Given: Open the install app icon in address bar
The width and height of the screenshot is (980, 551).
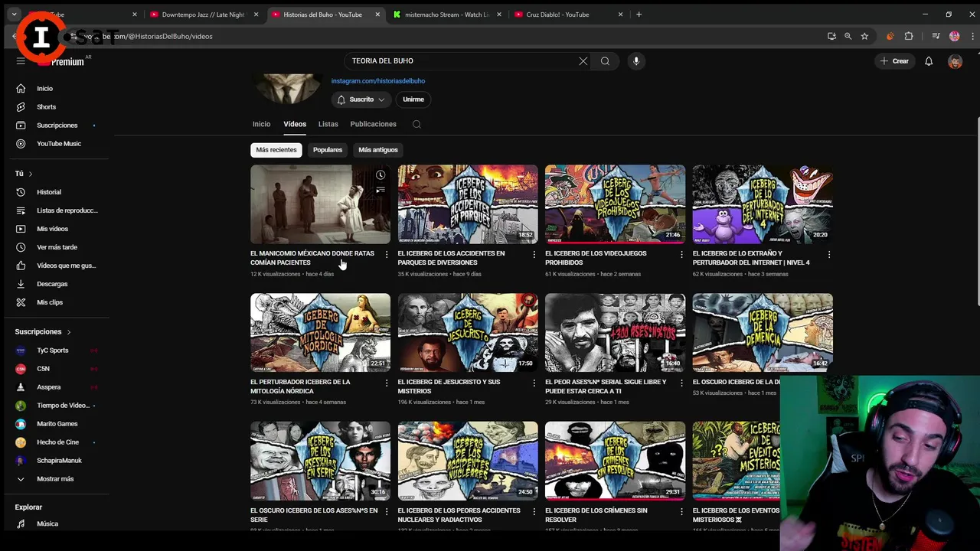Looking at the screenshot, I should tap(831, 36).
